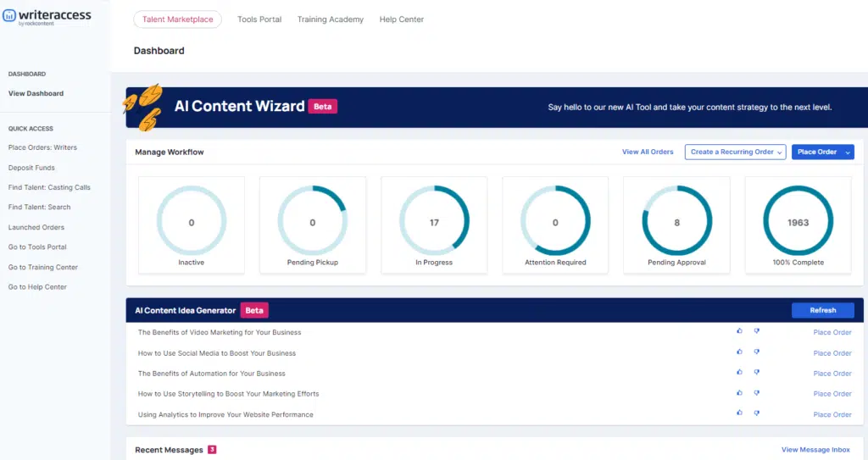Thumbs down 'The Benefits of Video Marketing' idea

click(757, 331)
